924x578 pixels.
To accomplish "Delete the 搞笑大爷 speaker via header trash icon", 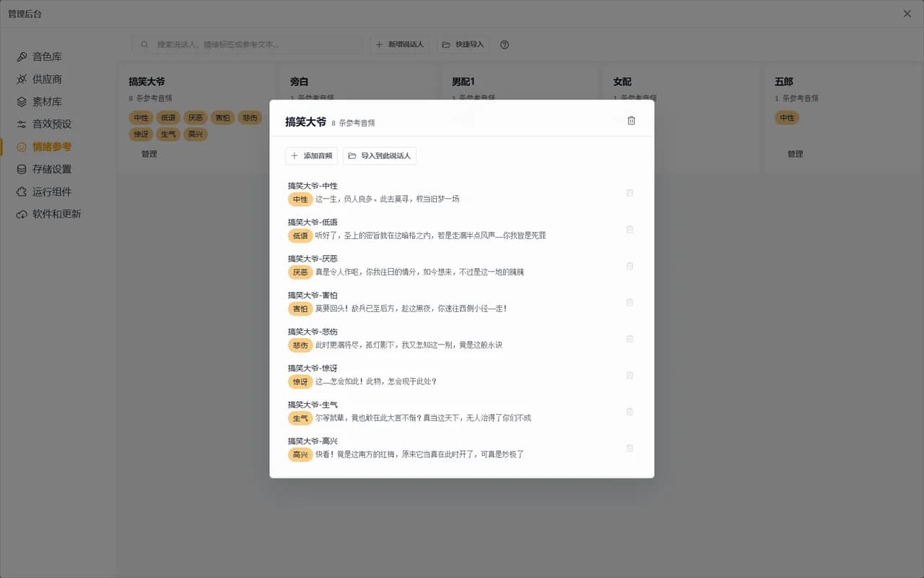I will click(x=631, y=121).
